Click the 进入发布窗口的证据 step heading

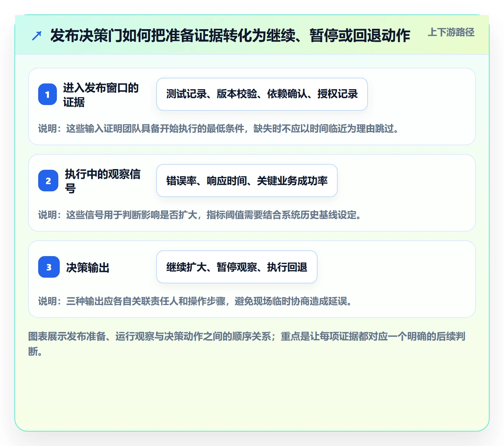click(x=101, y=95)
